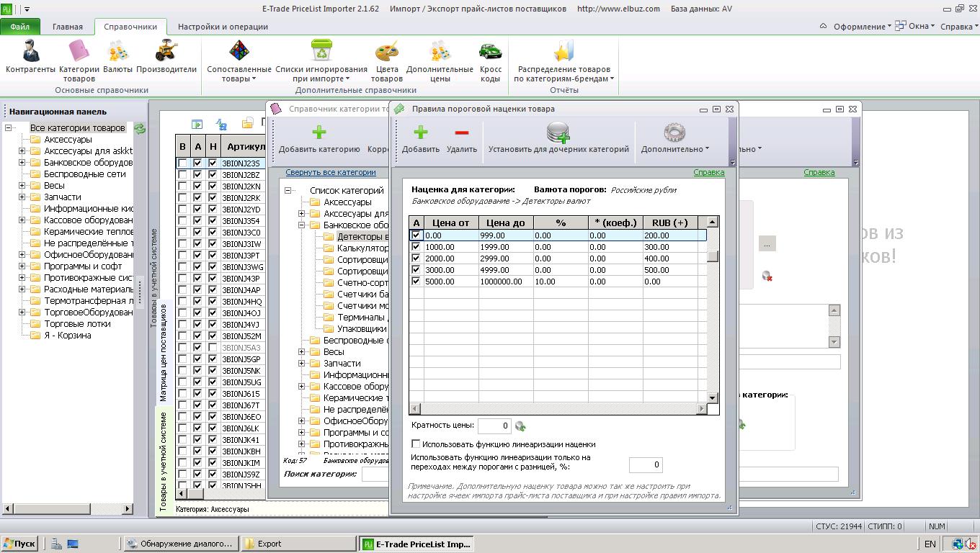Click the linearization threshold percent field

tap(646, 465)
